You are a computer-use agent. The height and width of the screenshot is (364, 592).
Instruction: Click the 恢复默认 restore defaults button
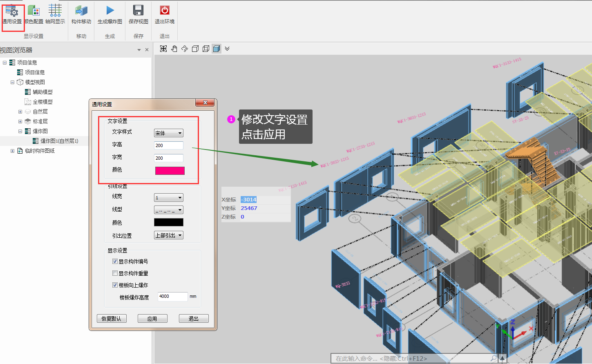[112, 319]
